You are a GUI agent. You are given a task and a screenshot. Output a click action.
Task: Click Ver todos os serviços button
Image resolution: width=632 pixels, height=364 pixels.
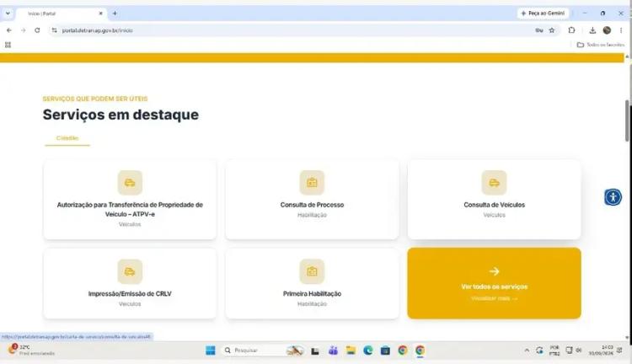point(494,283)
